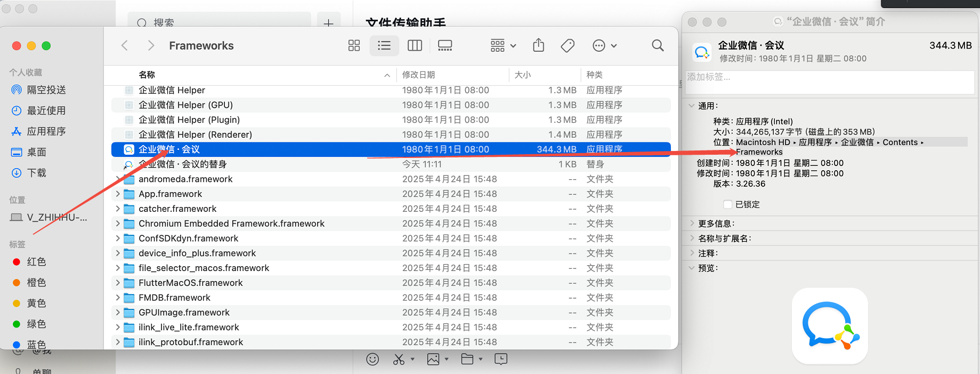980x374 pixels.
Task: Sort files by the 修改日期 column header
Action: coord(418,75)
